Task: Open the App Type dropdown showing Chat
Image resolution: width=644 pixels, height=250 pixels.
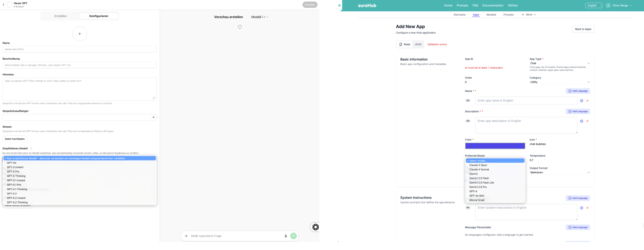Action: click(559, 63)
